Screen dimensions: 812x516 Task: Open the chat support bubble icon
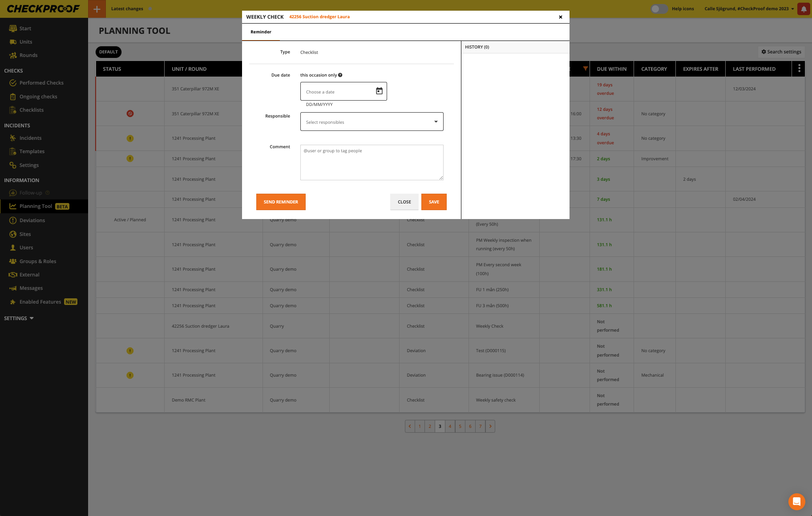tap(796, 501)
